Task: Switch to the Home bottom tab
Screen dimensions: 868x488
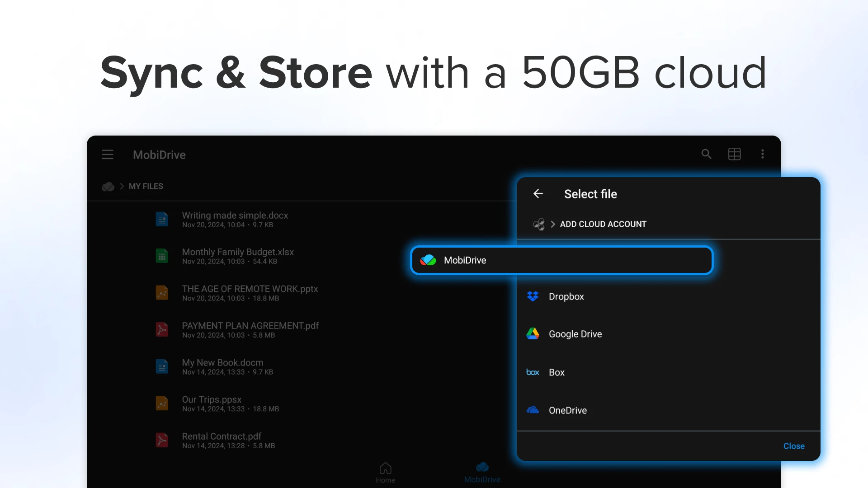Action: pyautogui.click(x=386, y=473)
